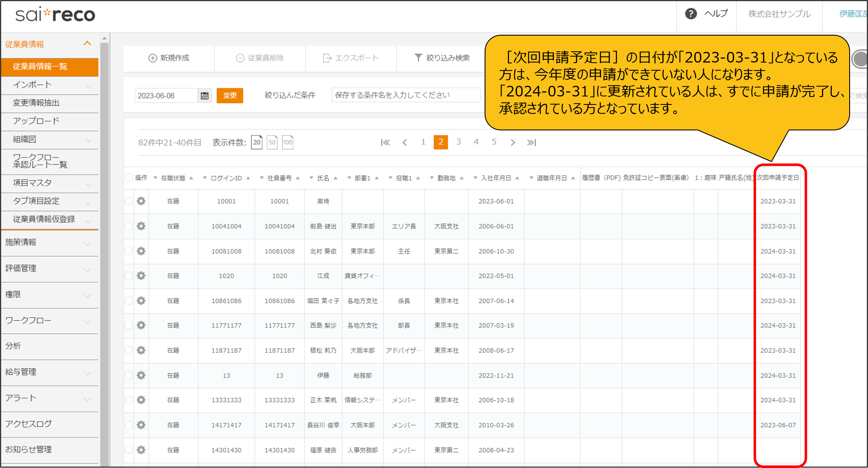Viewport: 868px width, 468px height.
Task: Open アップロード menu item
Action: [50, 121]
